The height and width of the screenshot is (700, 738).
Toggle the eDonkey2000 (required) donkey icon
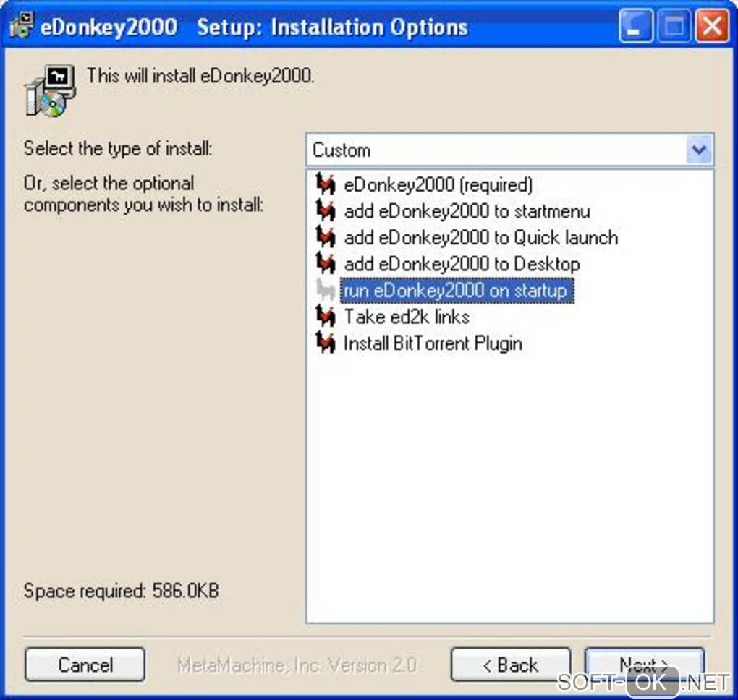click(326, 184)
